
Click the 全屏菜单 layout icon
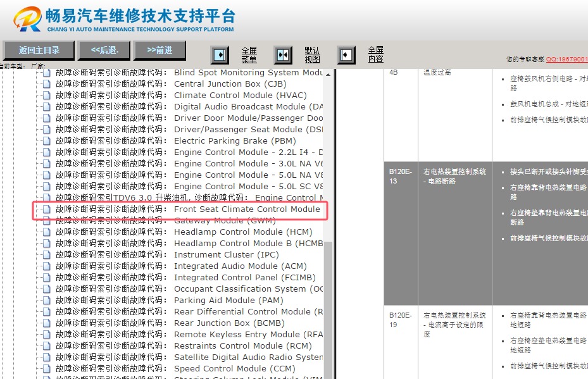pos(220,55)
